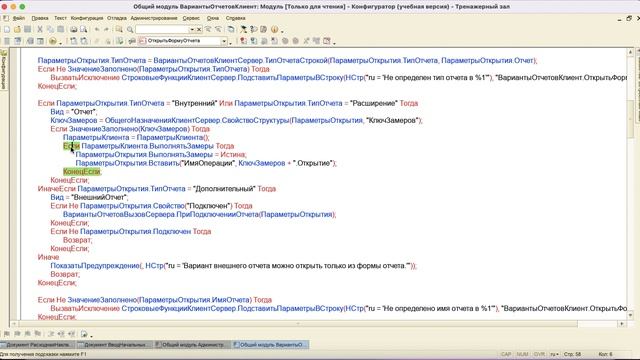Image resolution: width=640 pixels, height=360 pixels.
Task: Click the increase indent icon in bottom toolbar
Action: (x=61, y=334)
